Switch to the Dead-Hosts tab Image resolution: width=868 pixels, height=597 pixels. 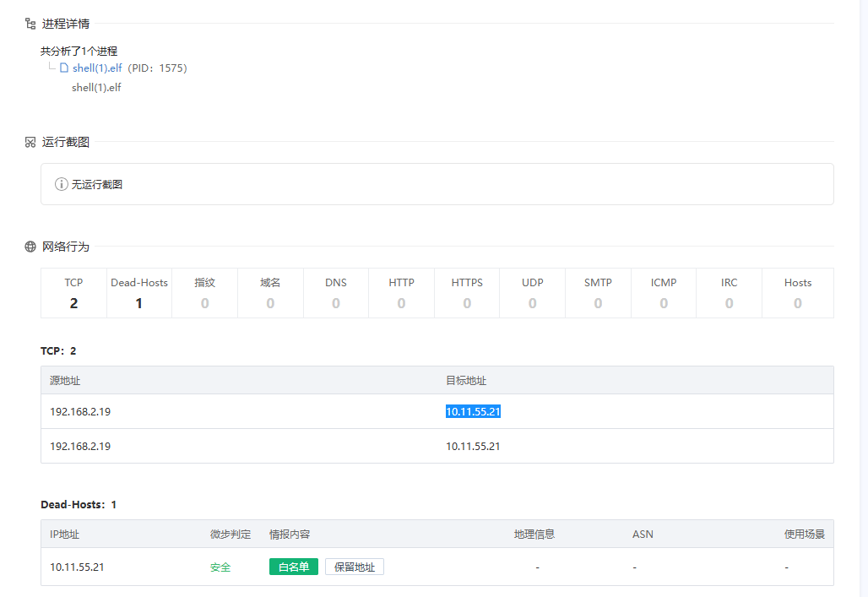[x=139, y=292]
